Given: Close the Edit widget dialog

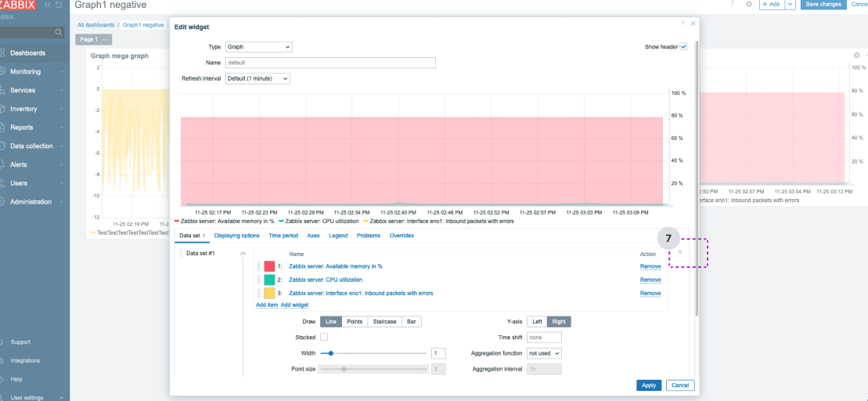Looking at the screenshot, I should point(693,23).
